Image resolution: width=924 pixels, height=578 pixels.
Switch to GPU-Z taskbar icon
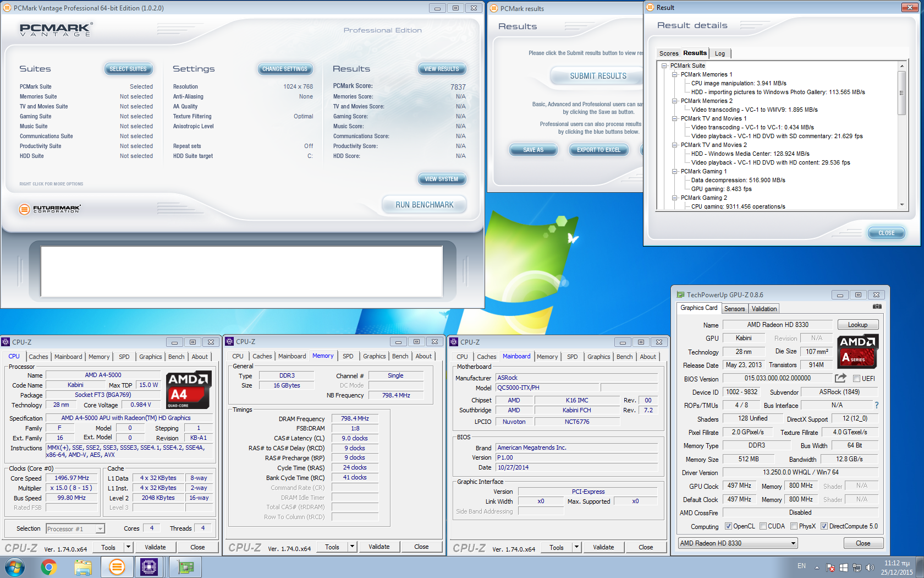tap(185, 567)
